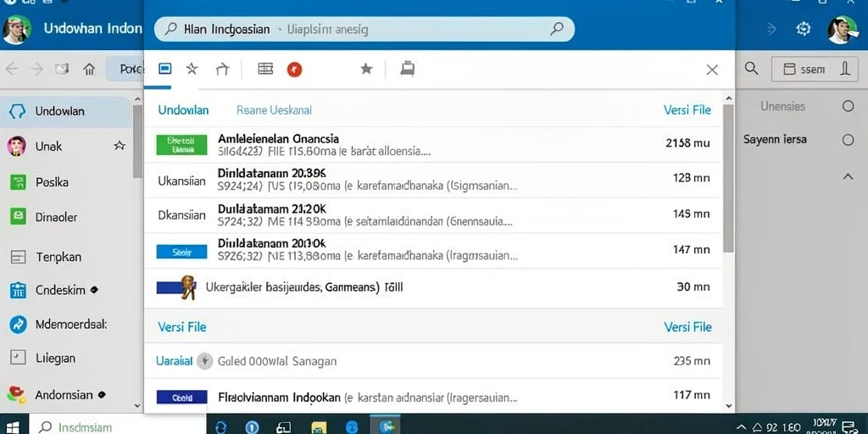The image size is (868, 434).
Task: Click the home icon in navigation bar
Action: 89,70
